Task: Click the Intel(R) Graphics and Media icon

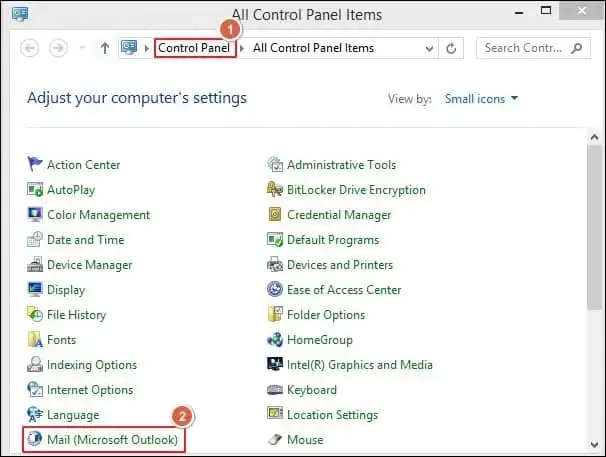Action: (276, 365)
